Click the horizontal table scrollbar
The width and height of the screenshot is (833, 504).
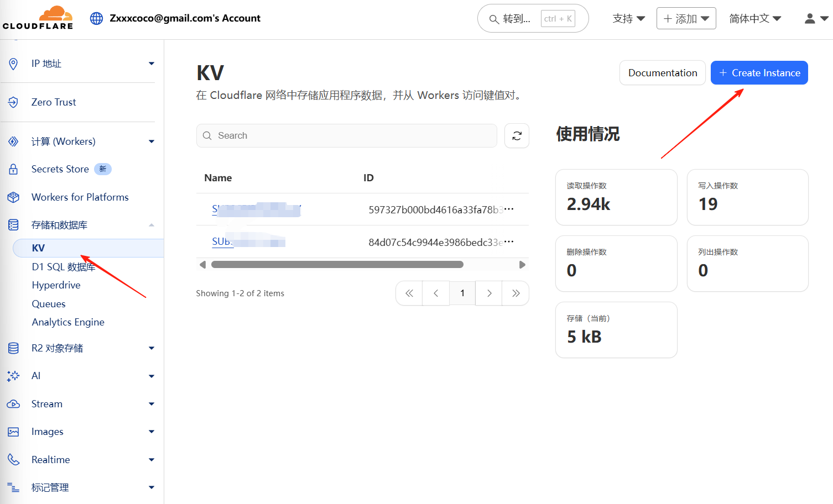pos(337,265)
